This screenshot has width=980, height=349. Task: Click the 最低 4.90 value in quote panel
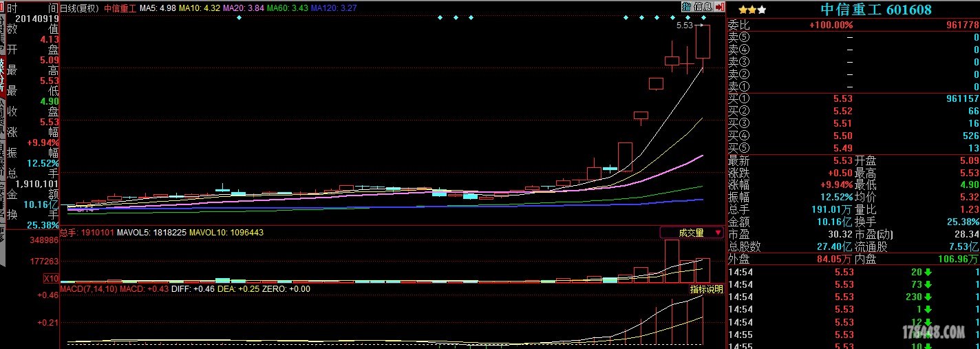click(x=968, y=184)
